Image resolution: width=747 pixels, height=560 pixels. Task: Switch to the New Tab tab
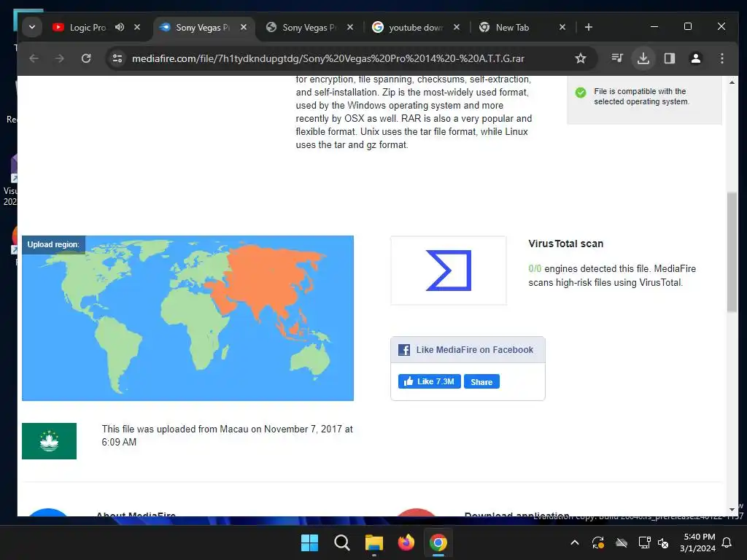522,27
